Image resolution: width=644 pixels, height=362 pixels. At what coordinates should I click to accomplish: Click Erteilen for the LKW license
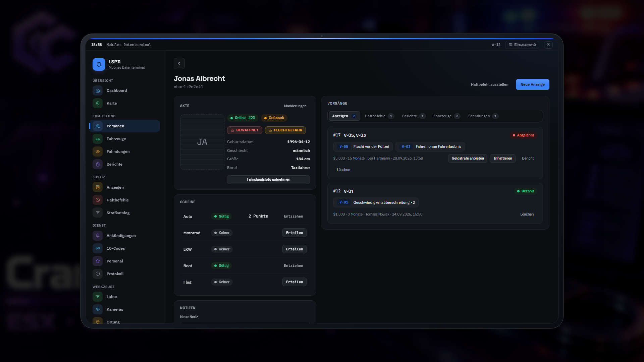294,249
